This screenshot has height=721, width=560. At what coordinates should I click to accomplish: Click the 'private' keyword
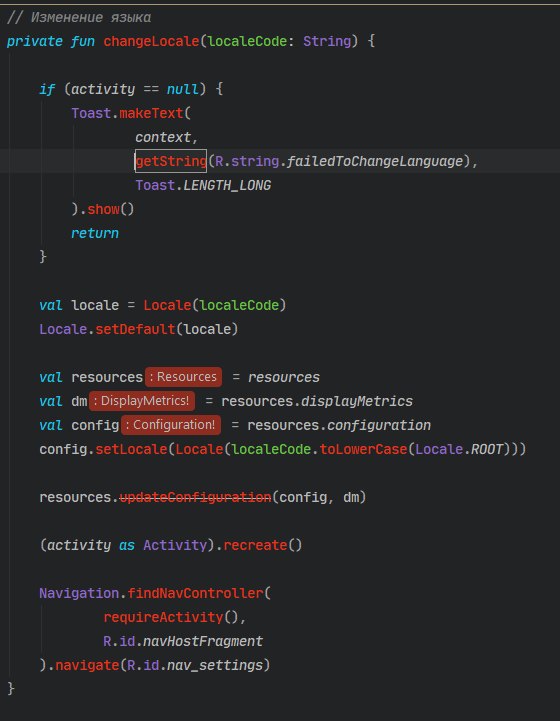(x=34, y=41)
